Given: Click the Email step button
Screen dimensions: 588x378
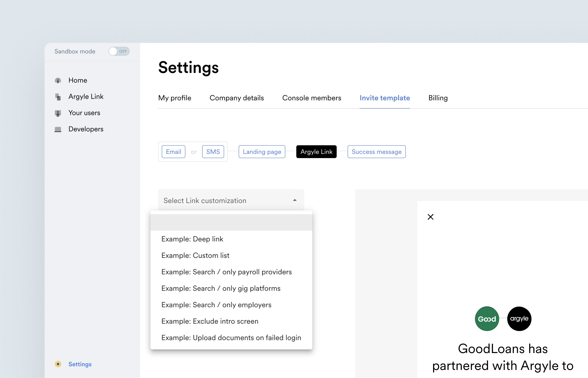Looking at the screenshot, I should (x=173, y=152).
